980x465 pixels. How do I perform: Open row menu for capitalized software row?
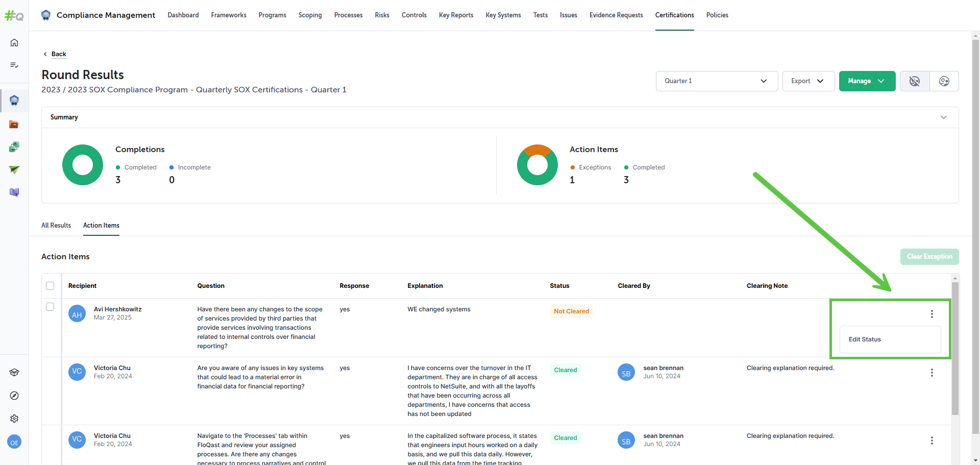tap(932, 440)
